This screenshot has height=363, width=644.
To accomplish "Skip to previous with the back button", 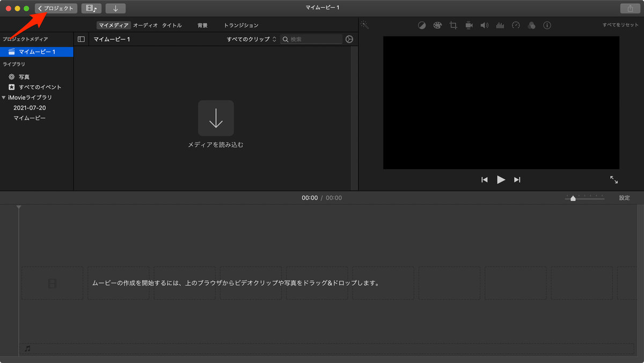I will click(485, 180).
